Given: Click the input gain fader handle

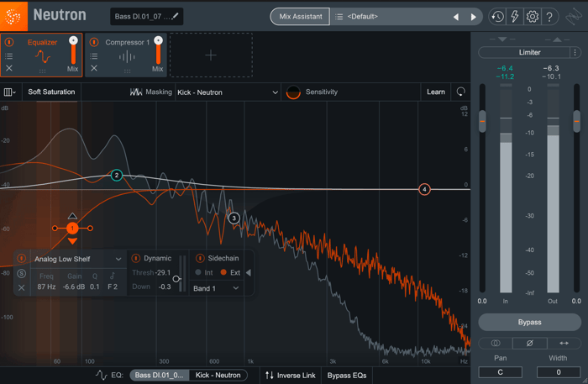Looking at the screenshot, I should pyautogui.click(x=482, y=121).
